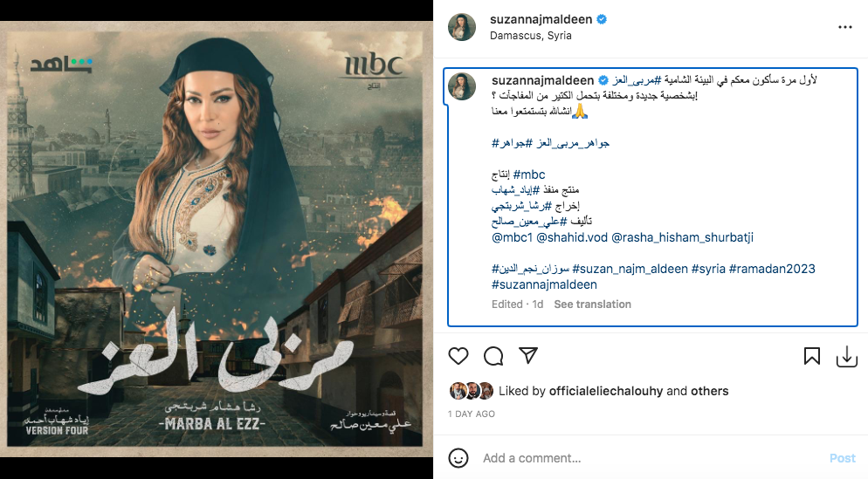The height and width of the screenshot is (479, 868).
Task: Save post with the bookmark icon
Action: pos(812,356)
